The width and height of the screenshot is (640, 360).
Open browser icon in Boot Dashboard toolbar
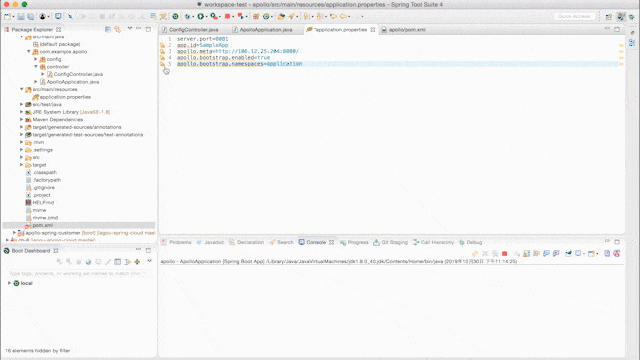pos(88,262)
